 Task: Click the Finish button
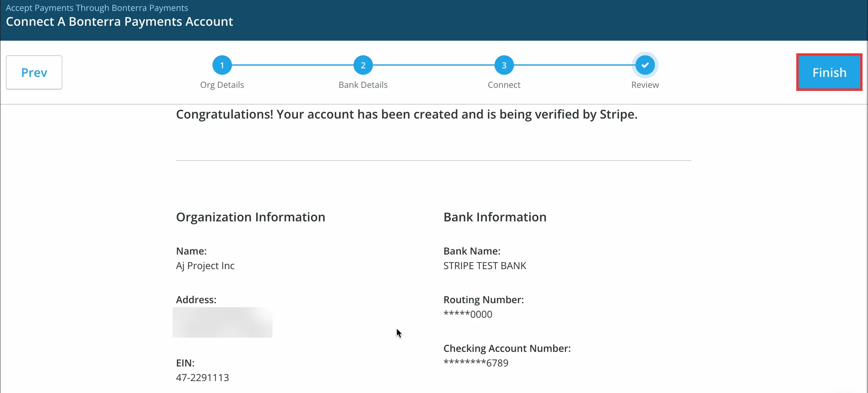[x=829, y=72]
